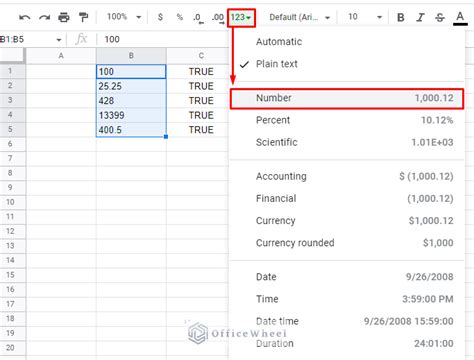
Task: Select column B header
Action: pyautogui.click(x=131, y=56)
